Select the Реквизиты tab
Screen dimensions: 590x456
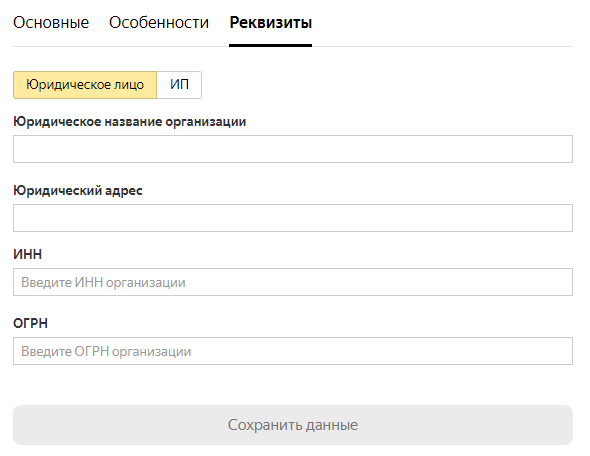coord(271,23)
